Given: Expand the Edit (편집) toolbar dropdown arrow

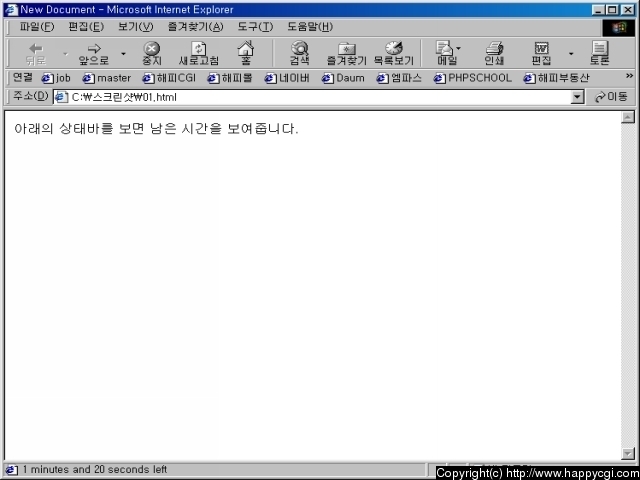Looking at the screenshot, I should (571, 54).
